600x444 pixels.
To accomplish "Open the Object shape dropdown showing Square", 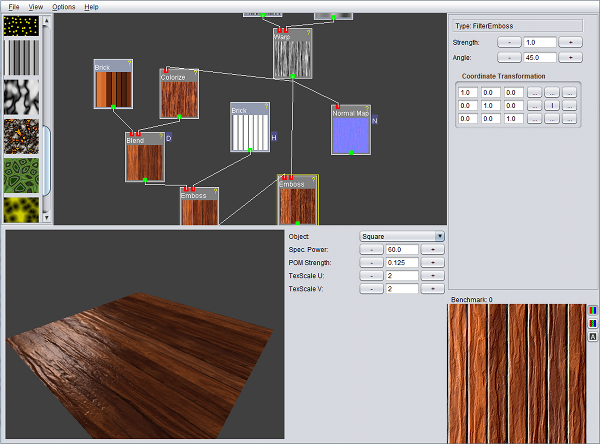I will (x=402, y=236).
